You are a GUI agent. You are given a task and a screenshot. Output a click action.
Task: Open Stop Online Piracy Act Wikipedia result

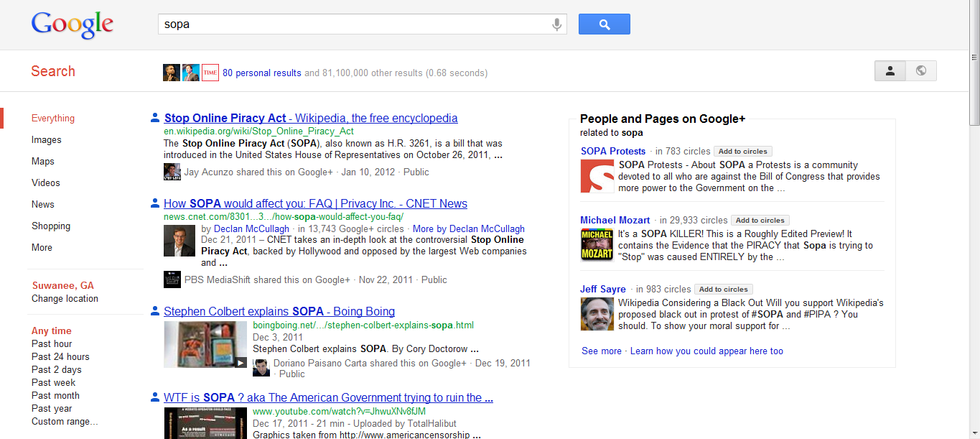(311, 119)
